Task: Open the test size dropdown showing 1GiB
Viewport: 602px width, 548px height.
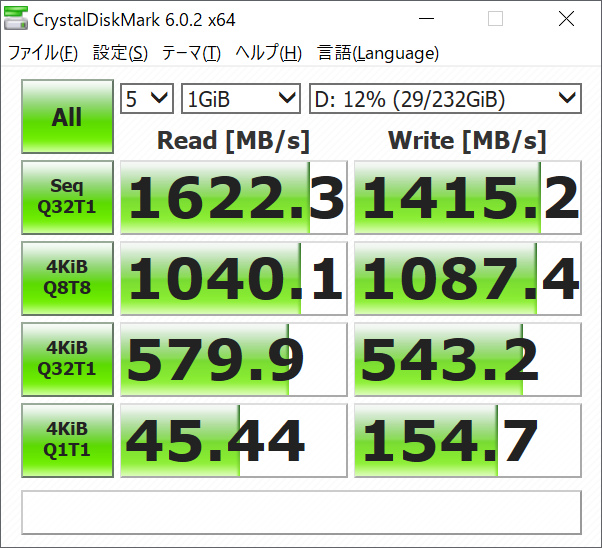Action: [241, 99]
